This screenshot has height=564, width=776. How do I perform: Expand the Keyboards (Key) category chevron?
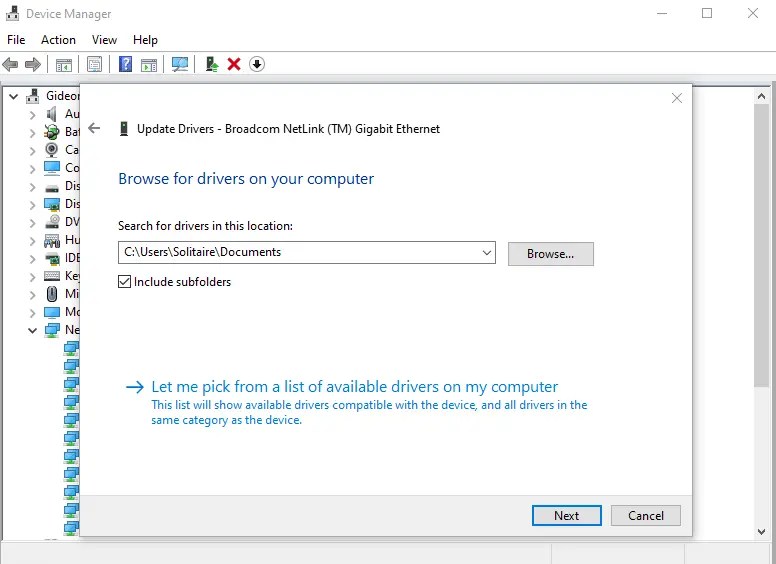[x=32, y=277]
